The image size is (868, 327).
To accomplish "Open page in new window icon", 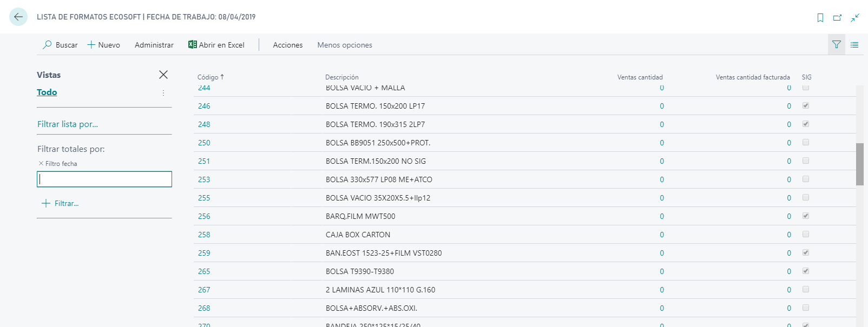I will click(x=837, y=18).
